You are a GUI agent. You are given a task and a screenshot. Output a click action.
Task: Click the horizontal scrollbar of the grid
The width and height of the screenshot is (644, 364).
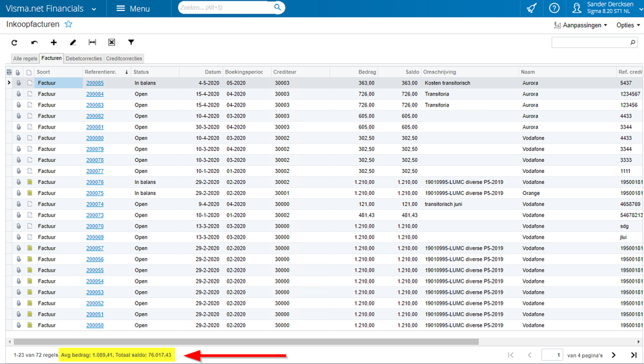tap(245, 341)
